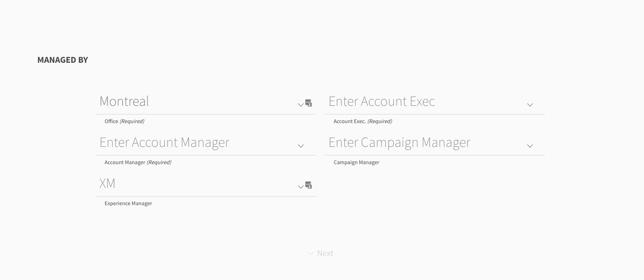Click the Account Manager (Required) label
Image resolution: width=644 pixels, height=280 pixels.
[x=138, y=162]
